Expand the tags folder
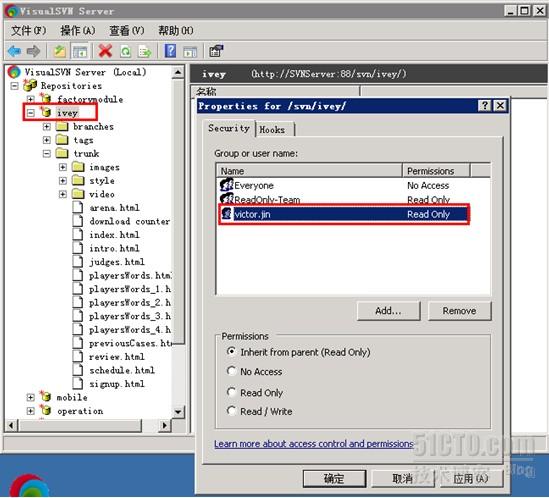 click(47, 140)
